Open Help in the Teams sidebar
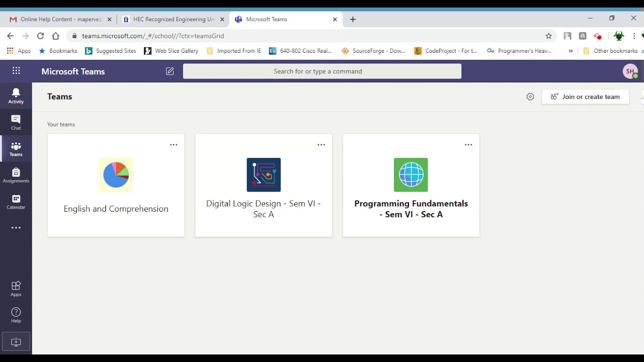 (x=16, y=315)
